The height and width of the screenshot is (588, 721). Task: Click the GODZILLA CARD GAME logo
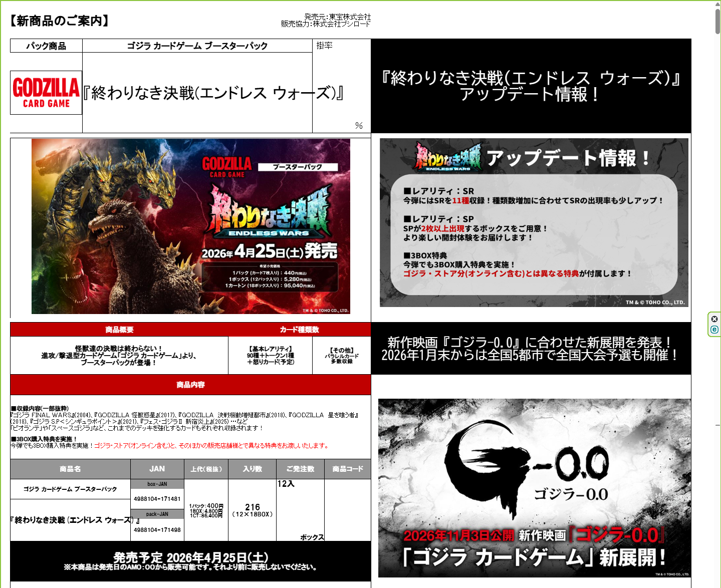point(46,93)
